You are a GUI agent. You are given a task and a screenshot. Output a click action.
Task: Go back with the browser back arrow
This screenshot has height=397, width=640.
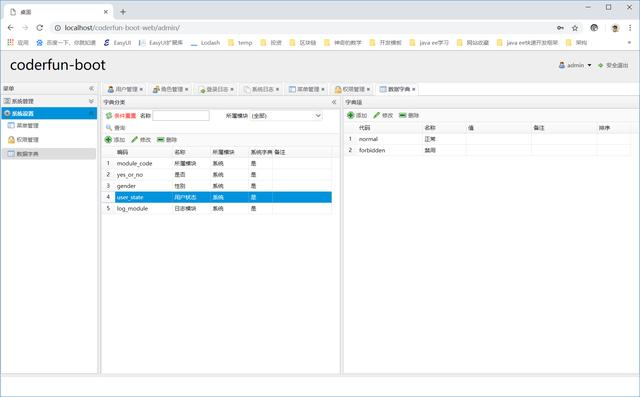[11, 28]
